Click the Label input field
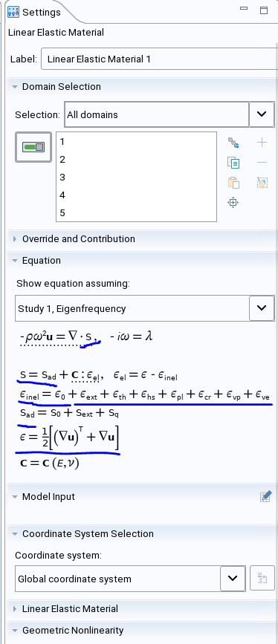The height and width of the screenshot is (644, 278). pyautogui.click(x=160, y=59)
